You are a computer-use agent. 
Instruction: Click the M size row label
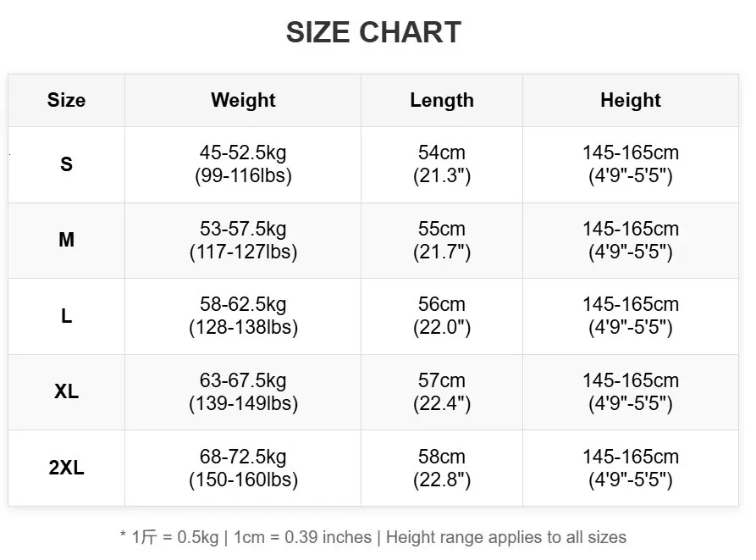pos(66,240)
